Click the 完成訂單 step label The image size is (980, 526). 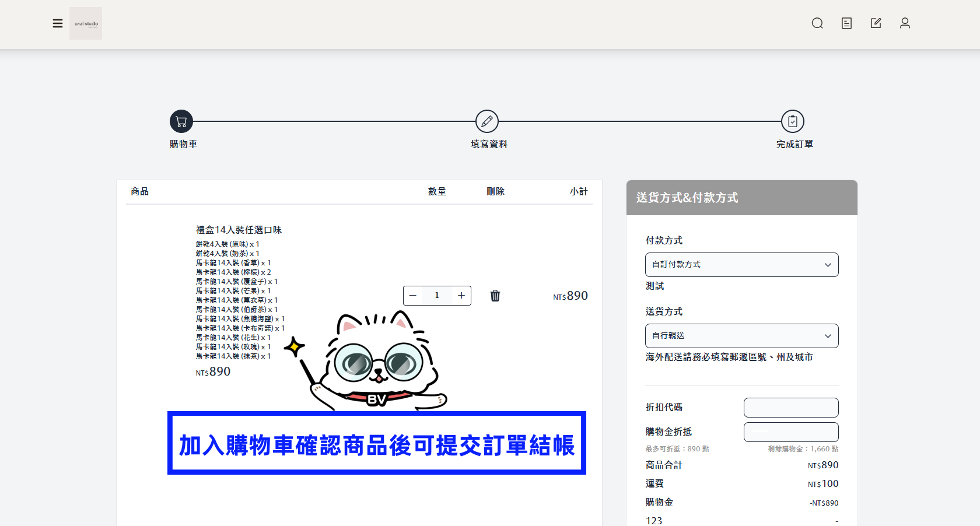click(x=794, y=144)
